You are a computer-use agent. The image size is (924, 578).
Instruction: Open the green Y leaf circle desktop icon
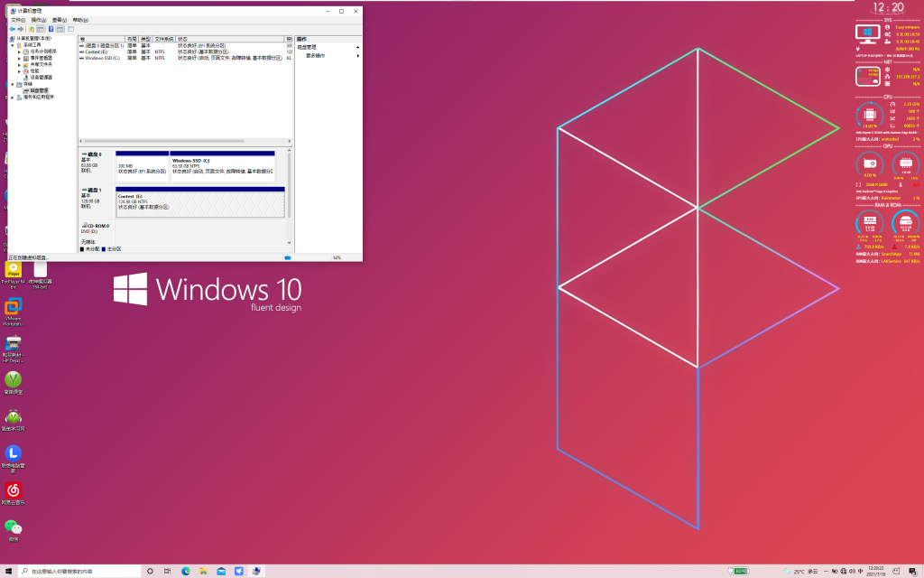(13, 383)
